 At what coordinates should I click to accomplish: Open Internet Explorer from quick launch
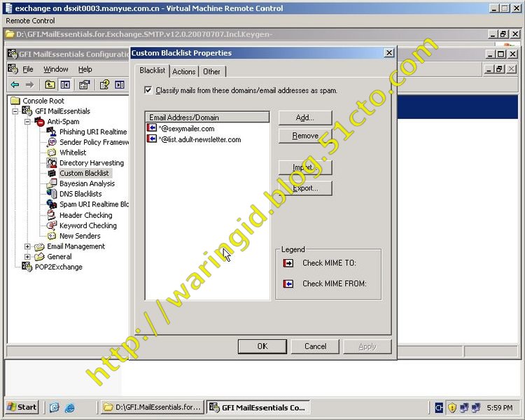70,407
